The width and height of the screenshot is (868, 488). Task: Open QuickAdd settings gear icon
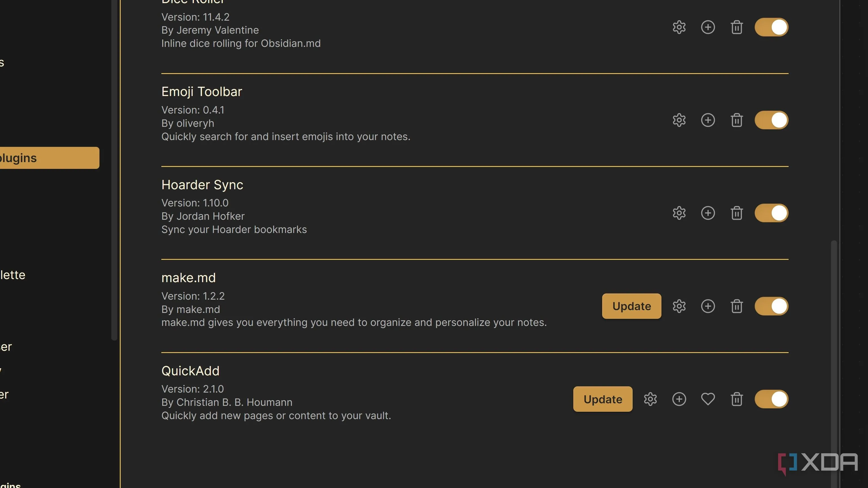click(x=650, y=399)
